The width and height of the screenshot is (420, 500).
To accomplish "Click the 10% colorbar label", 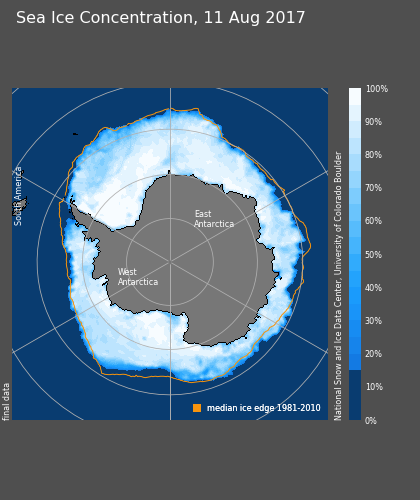I will [x=374, y=387].
